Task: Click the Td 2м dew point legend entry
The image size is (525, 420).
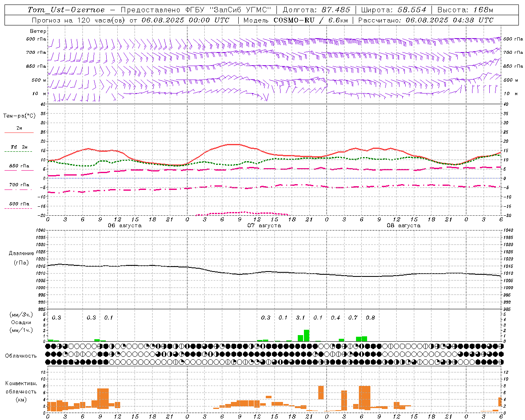Action: (19, 147)
